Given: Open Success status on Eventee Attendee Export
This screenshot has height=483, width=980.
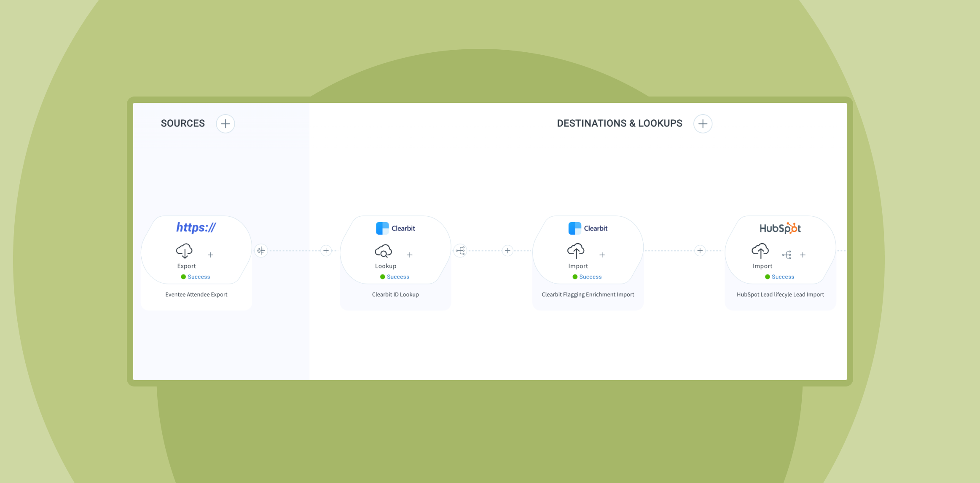Looking at the screenshot, I should 196,277.
